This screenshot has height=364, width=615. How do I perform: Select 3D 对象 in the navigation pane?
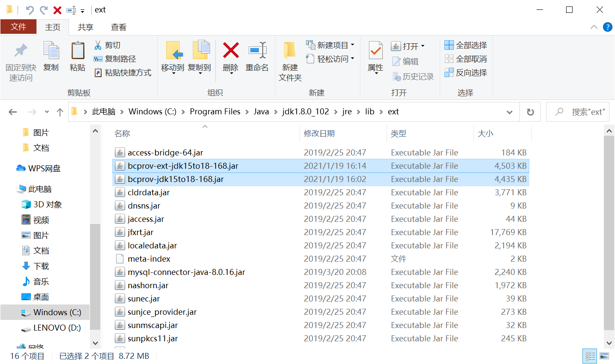42,204
